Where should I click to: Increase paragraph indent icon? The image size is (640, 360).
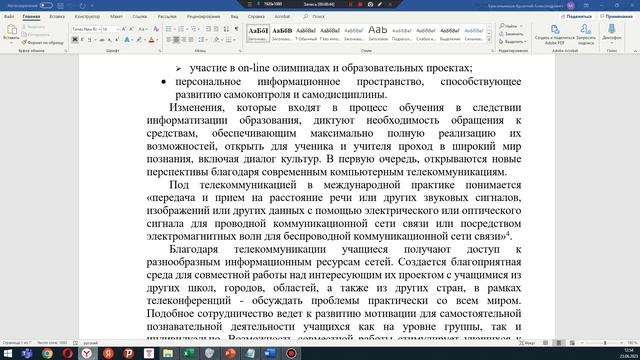(x=216, y=29)
